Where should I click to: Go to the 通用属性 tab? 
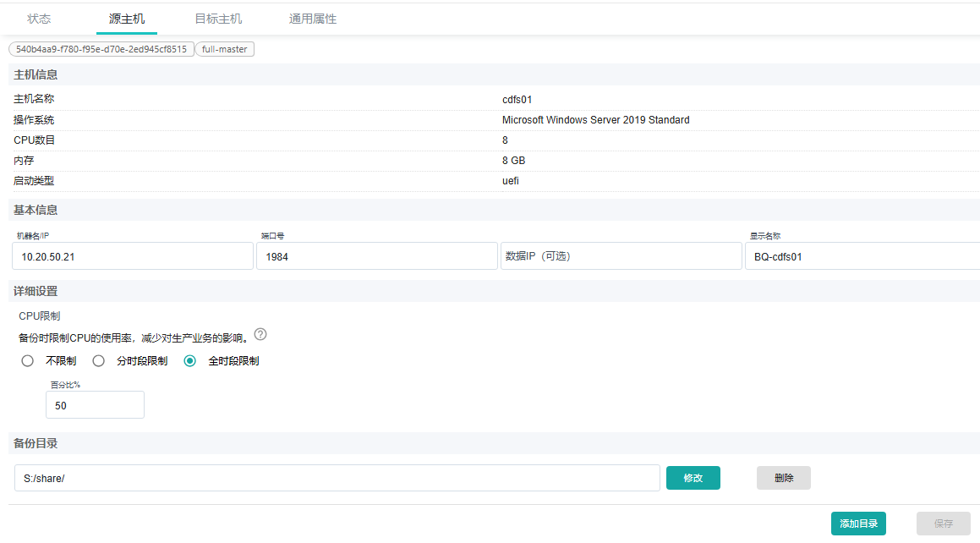(x=313, y=19)
